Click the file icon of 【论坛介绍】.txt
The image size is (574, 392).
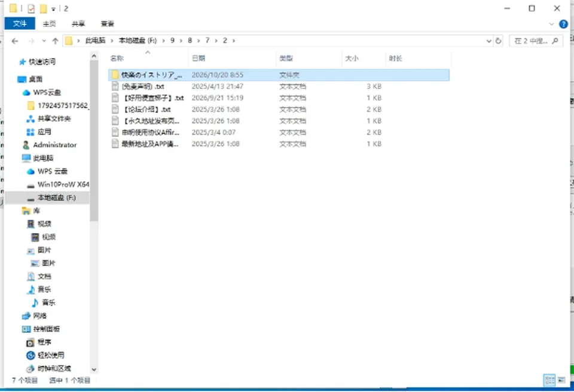[x=115, y=109]
